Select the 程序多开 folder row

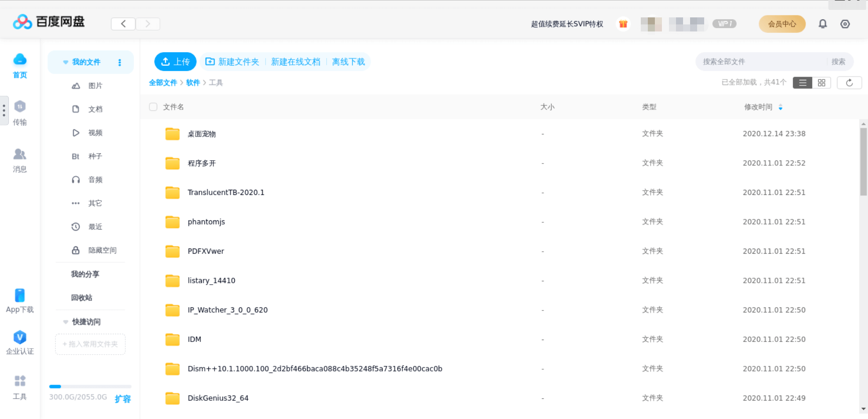[x=500, y=163]
